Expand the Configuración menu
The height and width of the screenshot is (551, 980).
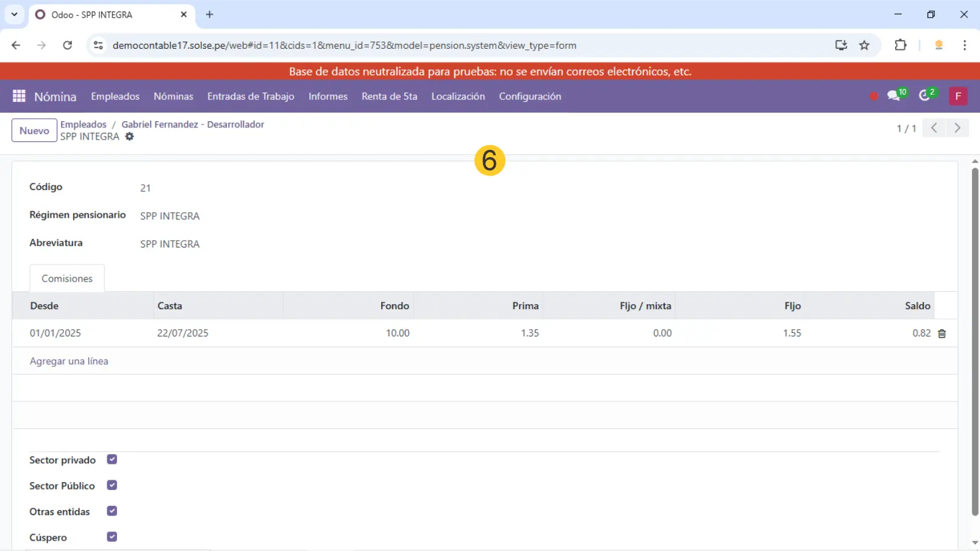click(x=529, y=96)
